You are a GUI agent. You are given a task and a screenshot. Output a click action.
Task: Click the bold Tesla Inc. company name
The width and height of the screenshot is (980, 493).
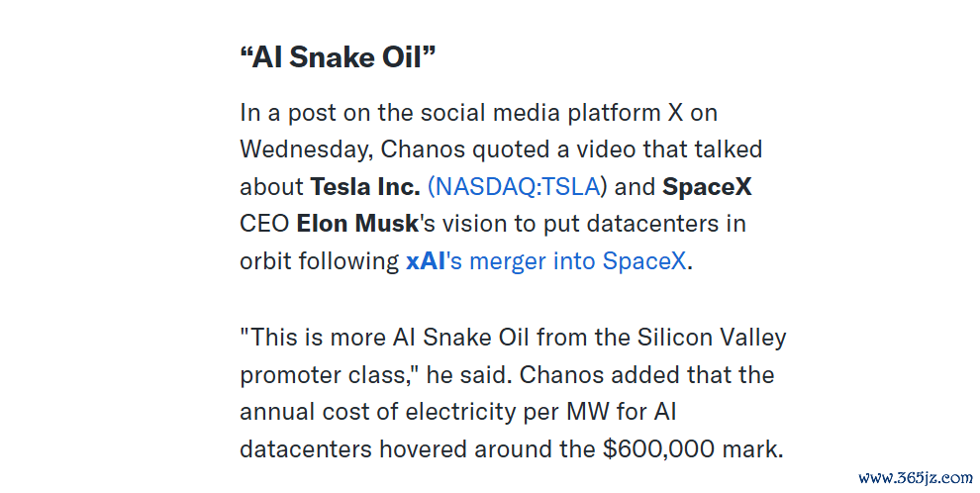pyautogui.click(x=365, y=186)
